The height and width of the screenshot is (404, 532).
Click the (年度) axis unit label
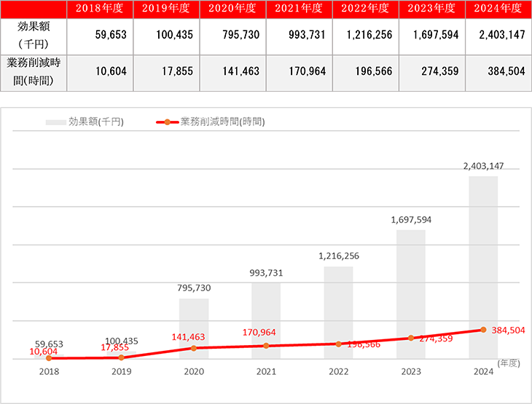tap(508, 362)
